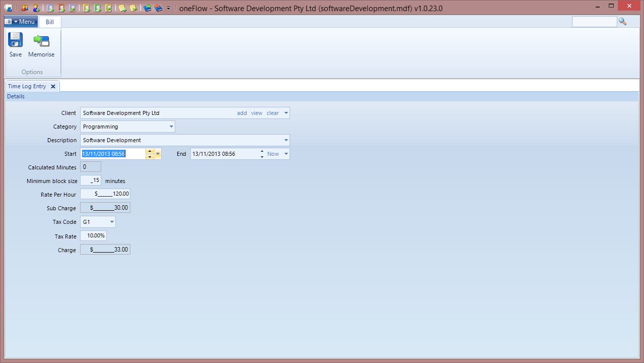Maximize the oneFlow window
The height and width of the screenshot is (363, 644).
[611, 6]
